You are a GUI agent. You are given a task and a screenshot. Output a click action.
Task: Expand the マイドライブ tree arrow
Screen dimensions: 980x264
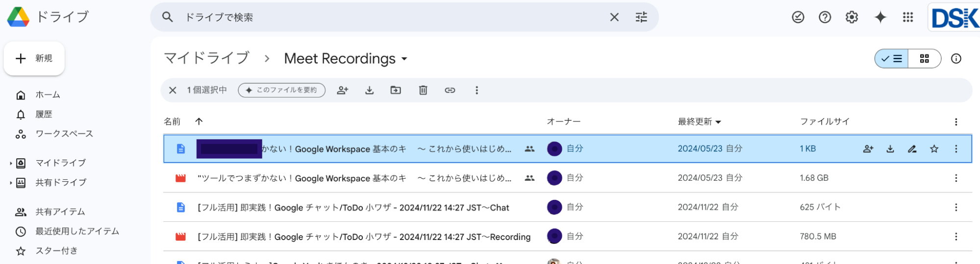click(11, 163)
